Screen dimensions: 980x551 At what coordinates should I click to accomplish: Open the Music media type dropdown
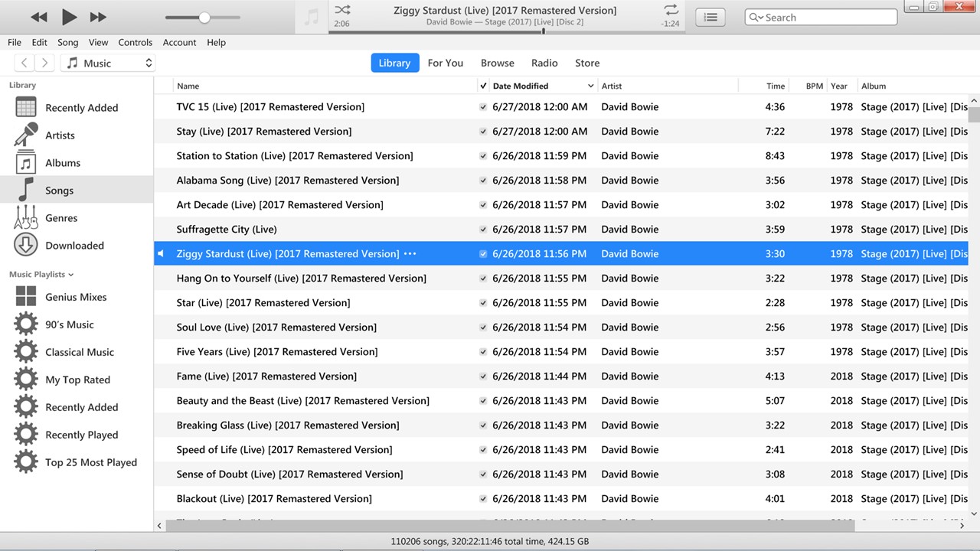pos(108,63)
